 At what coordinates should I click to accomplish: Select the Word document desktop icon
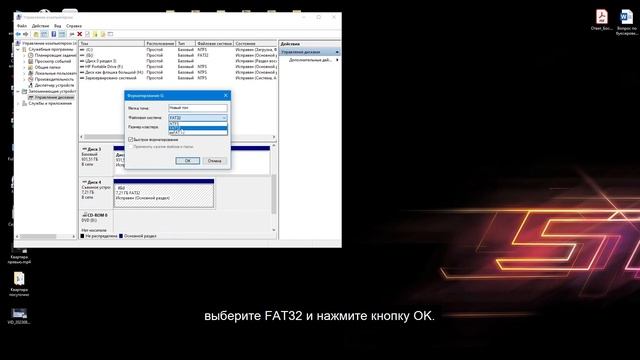(x=627, y=17)
